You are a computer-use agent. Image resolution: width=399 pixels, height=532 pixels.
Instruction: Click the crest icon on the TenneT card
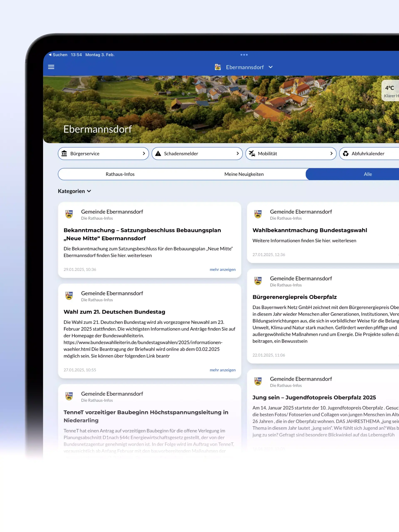tap(69, 396)
